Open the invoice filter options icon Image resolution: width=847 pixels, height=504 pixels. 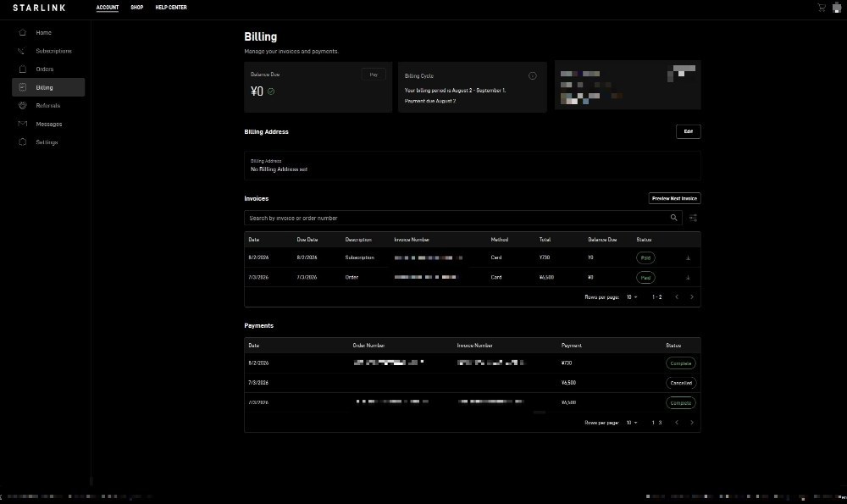(693, 218)
